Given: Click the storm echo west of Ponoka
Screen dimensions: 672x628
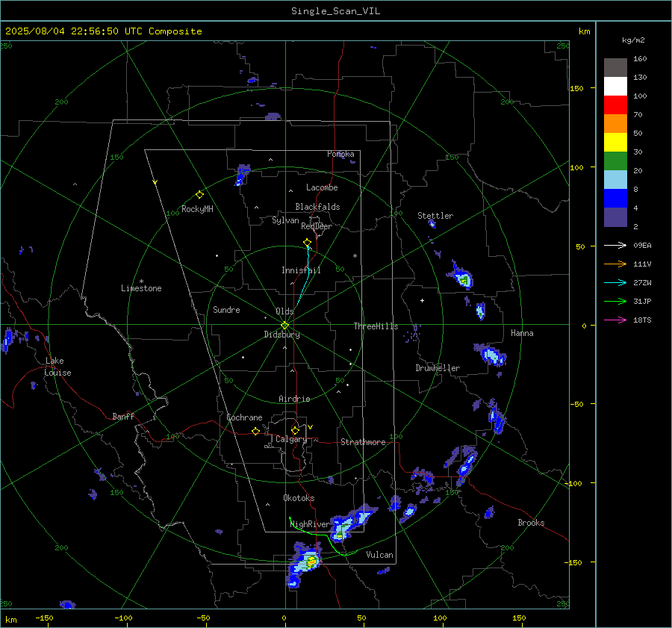Looking at the screenshot, I should (x=242, y=175).
